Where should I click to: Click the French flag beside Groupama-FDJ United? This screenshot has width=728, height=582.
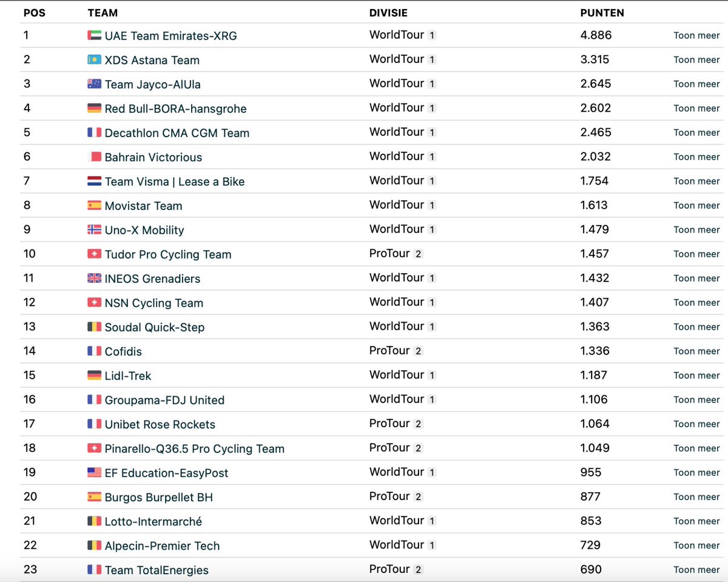(x=94, y=399)
